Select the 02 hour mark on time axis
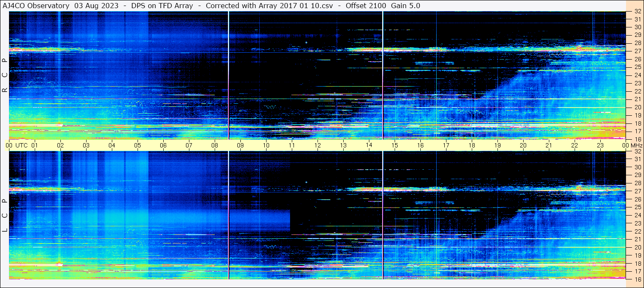The height and width of the screenshot is (288, 644). 60,145
